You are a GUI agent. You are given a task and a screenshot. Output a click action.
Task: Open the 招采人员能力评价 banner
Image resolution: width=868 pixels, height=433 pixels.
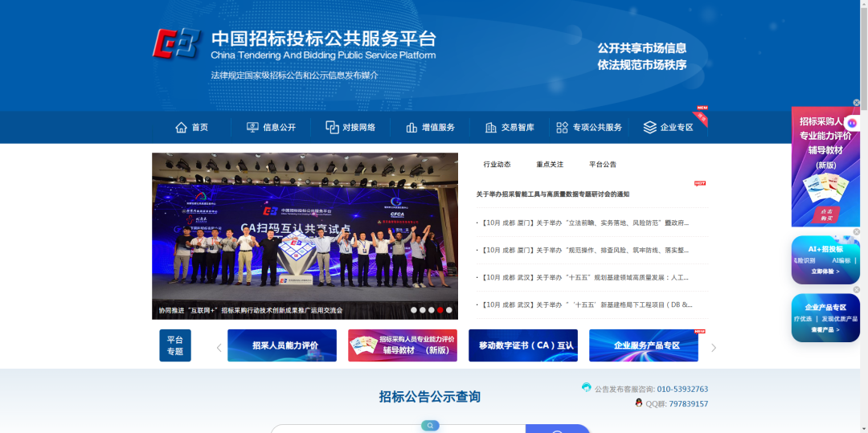(x=282, y=345)
